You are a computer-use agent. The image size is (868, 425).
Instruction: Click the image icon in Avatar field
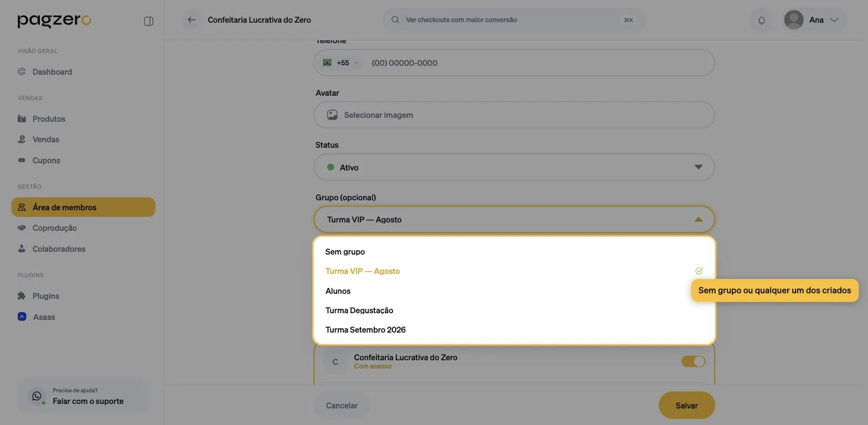click(332, 115)
